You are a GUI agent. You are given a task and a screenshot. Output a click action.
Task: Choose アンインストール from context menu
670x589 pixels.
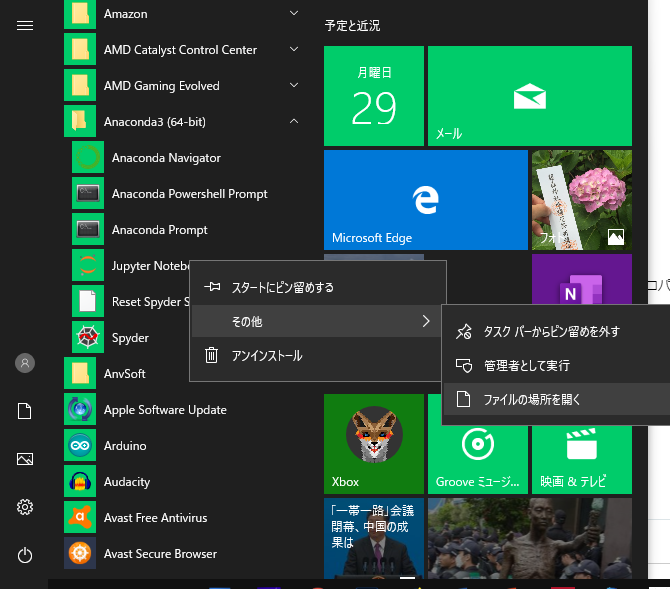click(316, 355)
